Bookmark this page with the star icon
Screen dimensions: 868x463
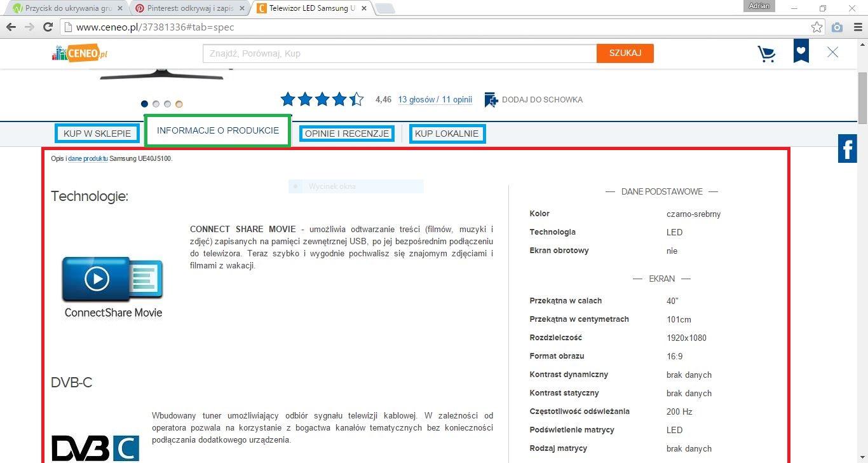pyautogui.click(x=817, y=27)
